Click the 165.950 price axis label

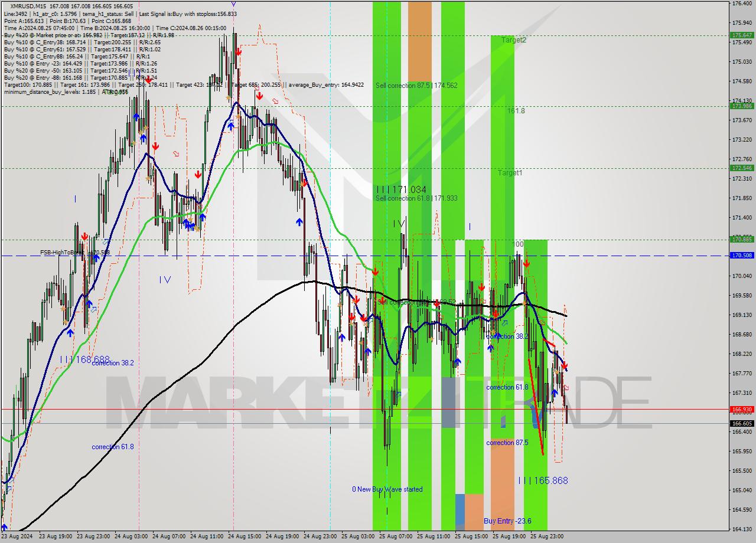click(x=742, y=452)
